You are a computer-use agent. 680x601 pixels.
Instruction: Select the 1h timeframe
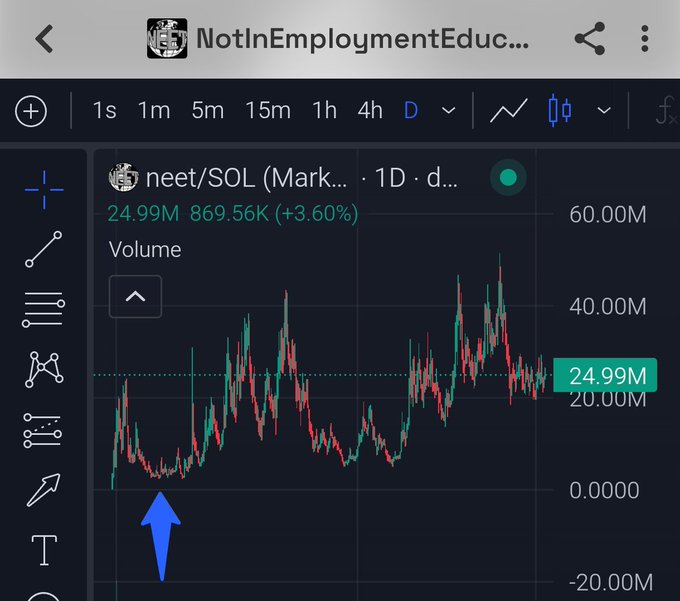click(x=324, y=111)
